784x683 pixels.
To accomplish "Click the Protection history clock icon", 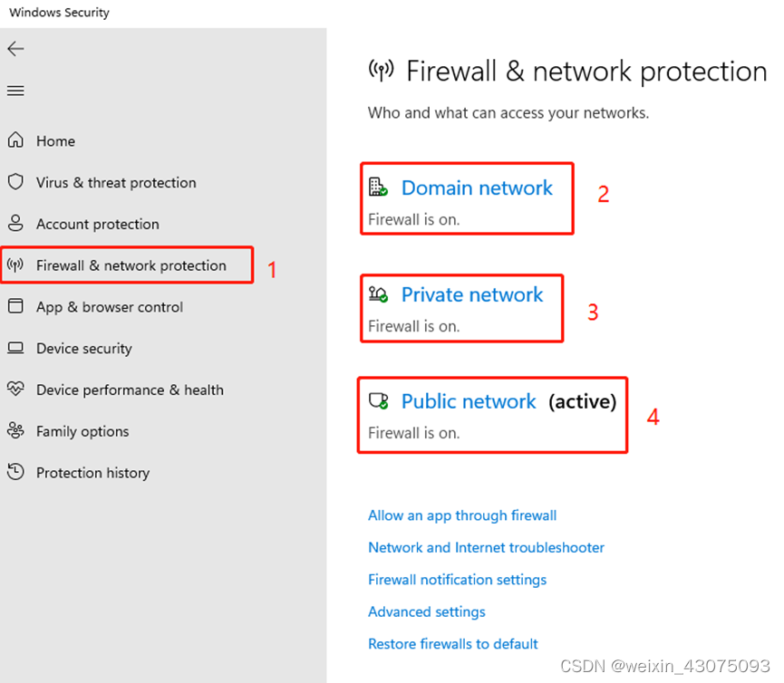I will [x=15, y=472].
